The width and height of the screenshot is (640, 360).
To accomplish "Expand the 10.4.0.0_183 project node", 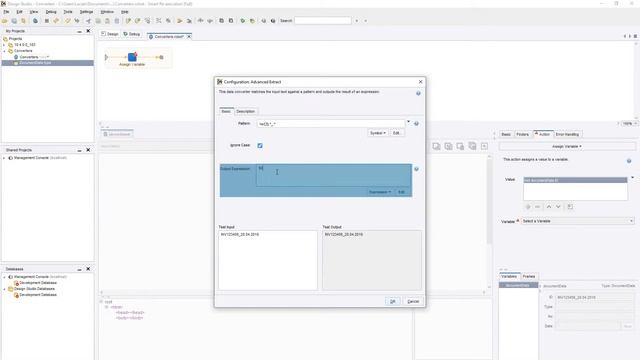I will click(4, 45).
